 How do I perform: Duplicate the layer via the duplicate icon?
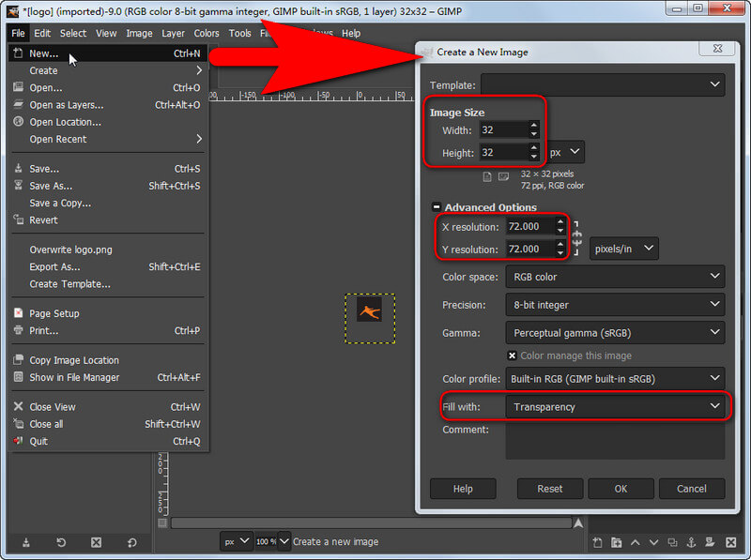(672, 542)
